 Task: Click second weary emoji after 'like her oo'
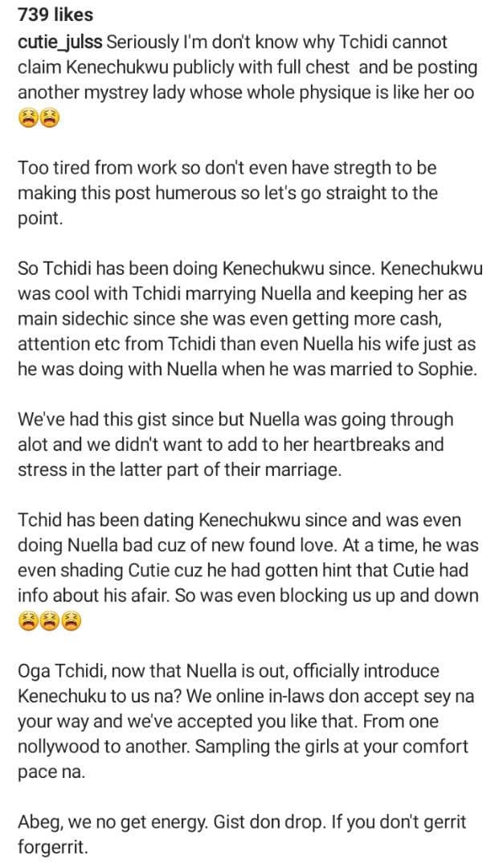tap(49, 118)
